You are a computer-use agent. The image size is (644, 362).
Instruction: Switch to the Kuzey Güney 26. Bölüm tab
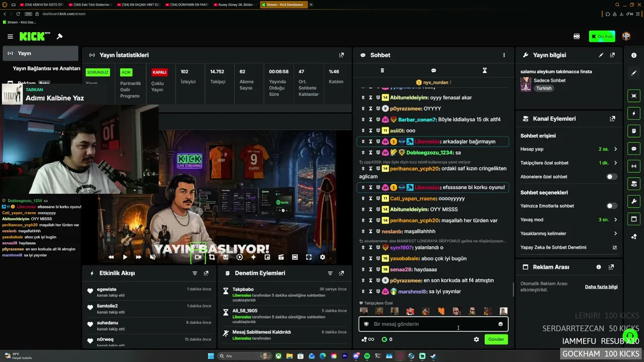click(234, 5)
